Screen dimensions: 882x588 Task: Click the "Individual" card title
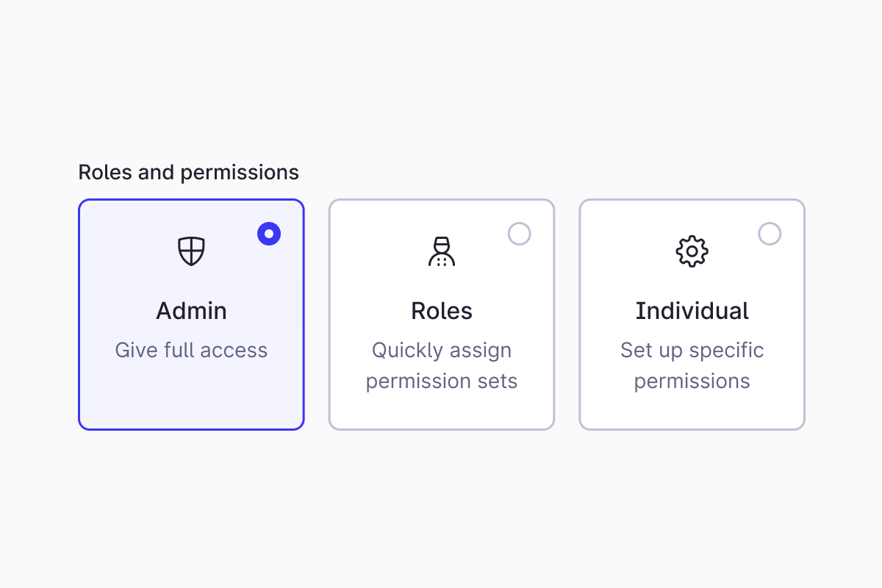click(x=692, y=311)
